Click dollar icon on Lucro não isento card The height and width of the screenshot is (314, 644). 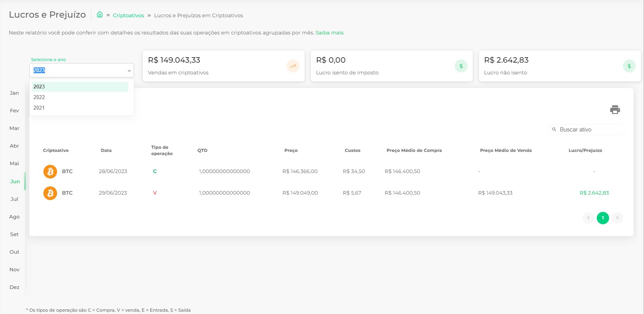click(x=629, y=66)
